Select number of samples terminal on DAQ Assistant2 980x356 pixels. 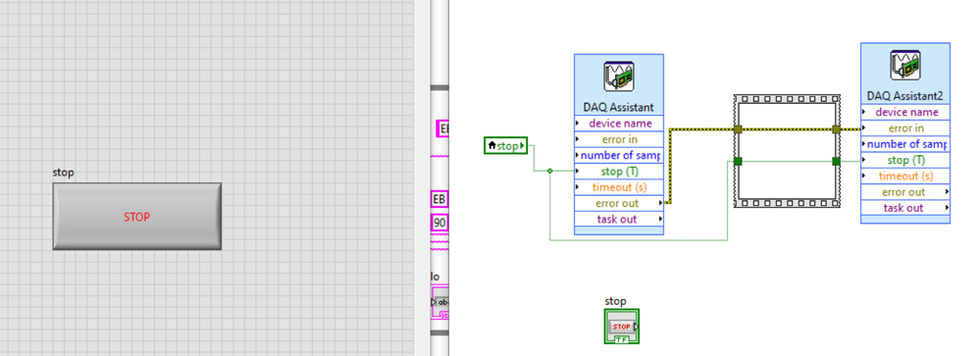click(905, 144)
